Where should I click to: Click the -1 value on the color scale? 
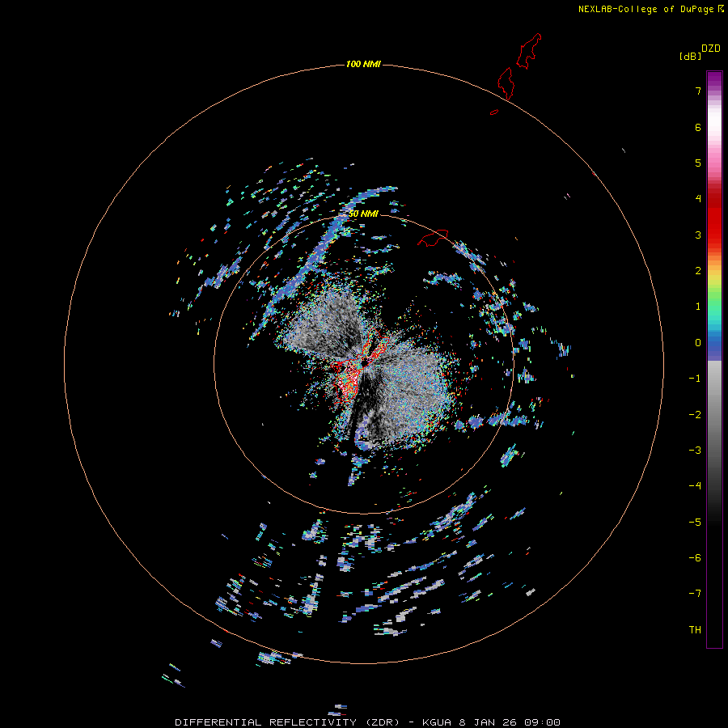click(695, 379)
